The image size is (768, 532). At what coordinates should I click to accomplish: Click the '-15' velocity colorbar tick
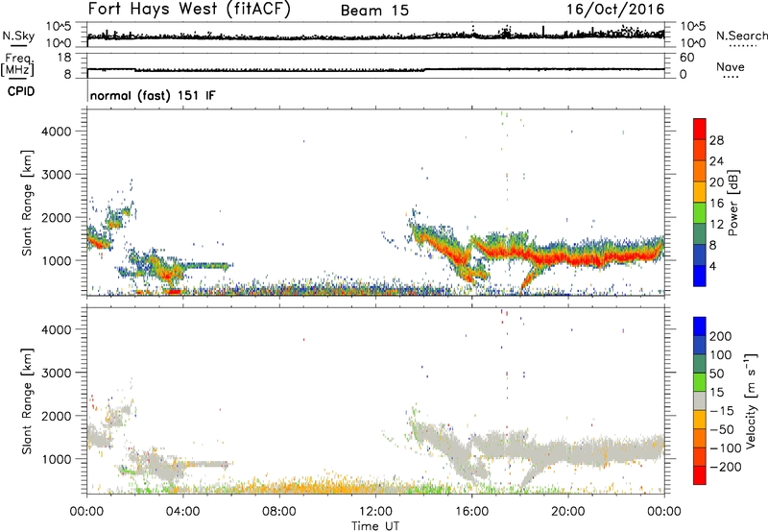(721, 411)
